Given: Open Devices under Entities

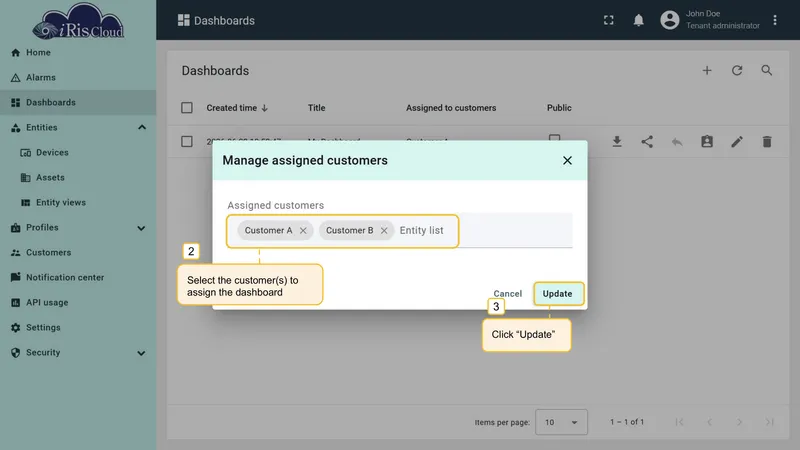Looking at the screenshot, I should click(x=78, y=153).
